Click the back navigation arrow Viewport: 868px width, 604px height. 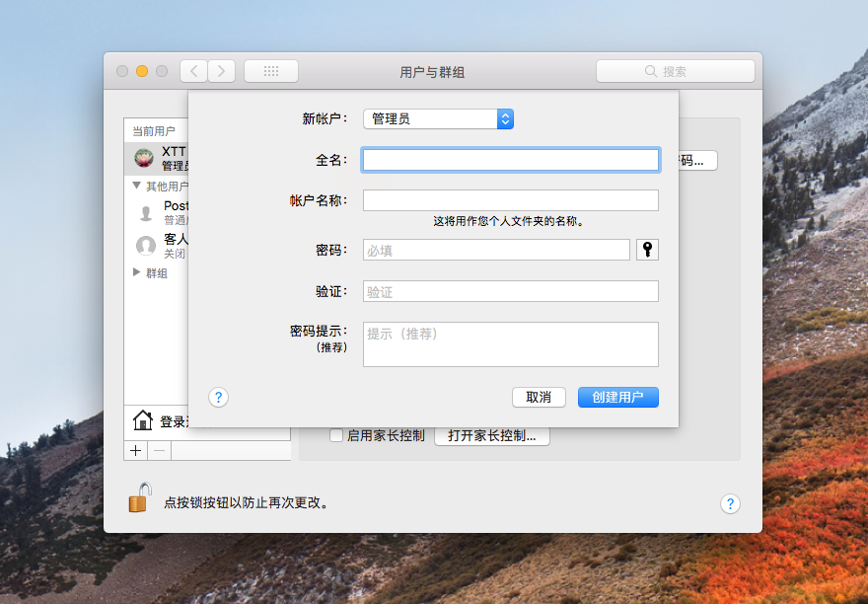193,71
